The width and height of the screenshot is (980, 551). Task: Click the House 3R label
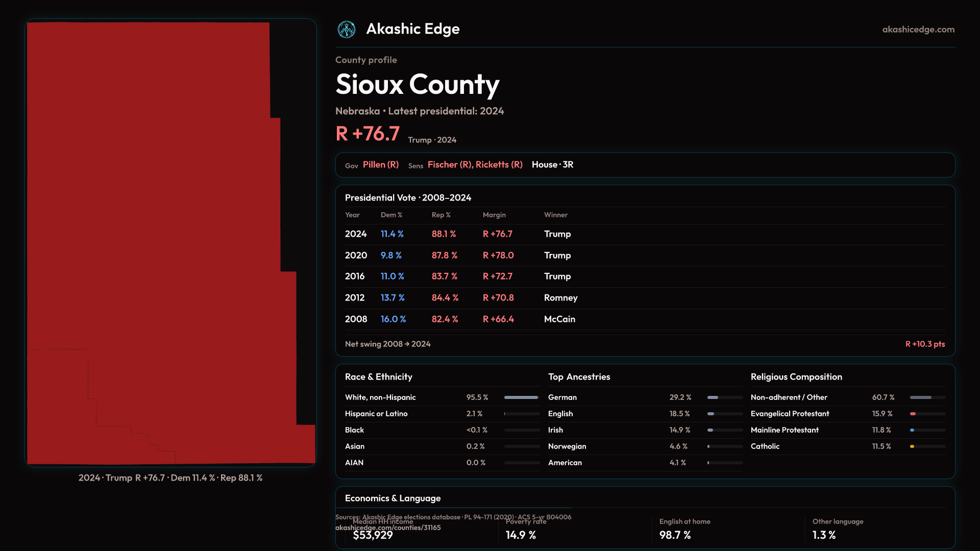[x=552, y=165]
